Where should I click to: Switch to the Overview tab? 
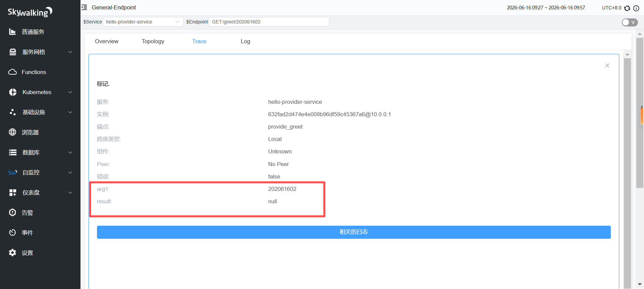point(107,41)
